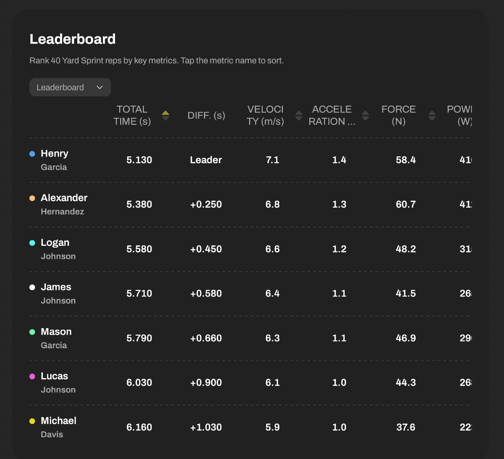Image resolution: width=504 pixels, height=459 pixels.
Task: Click the pink dot beside Lucas Johnson
Action: coord(32,376)
